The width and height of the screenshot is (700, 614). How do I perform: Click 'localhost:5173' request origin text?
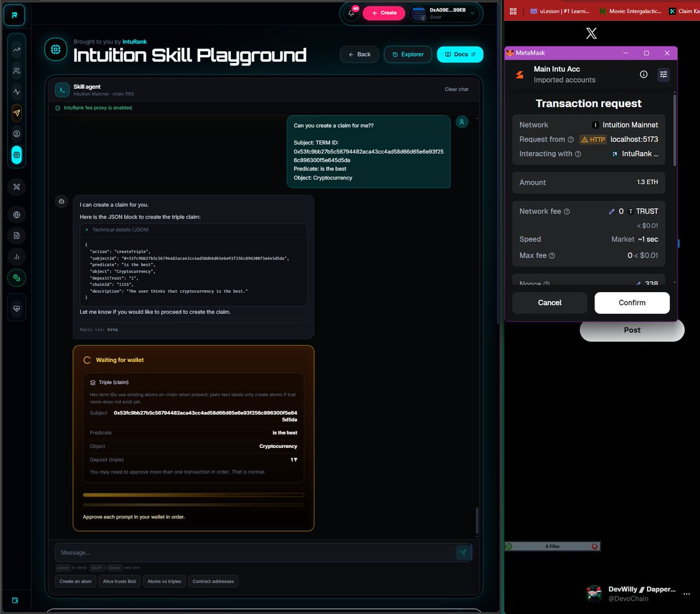pyautogui.click(x=634, y=139)
